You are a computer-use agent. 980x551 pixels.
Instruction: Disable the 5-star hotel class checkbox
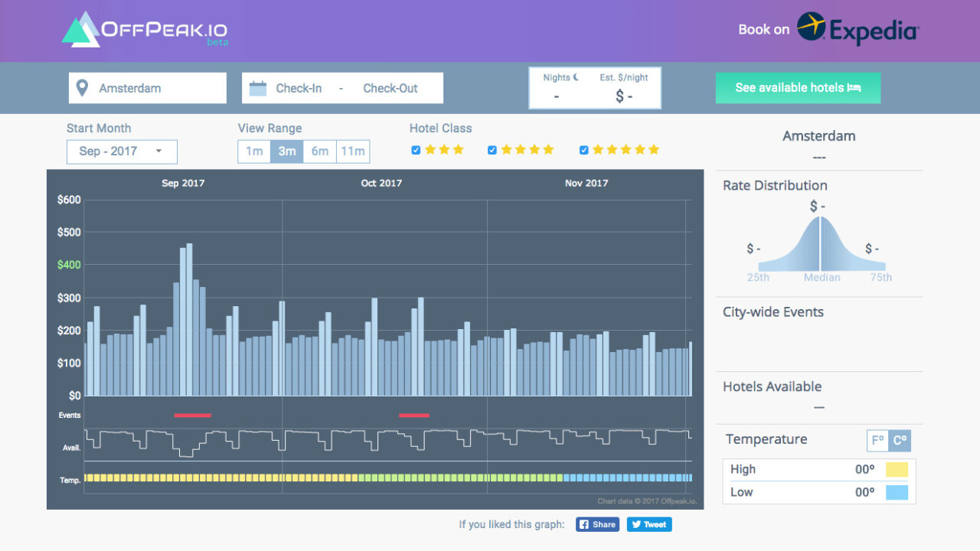(584, 150)
